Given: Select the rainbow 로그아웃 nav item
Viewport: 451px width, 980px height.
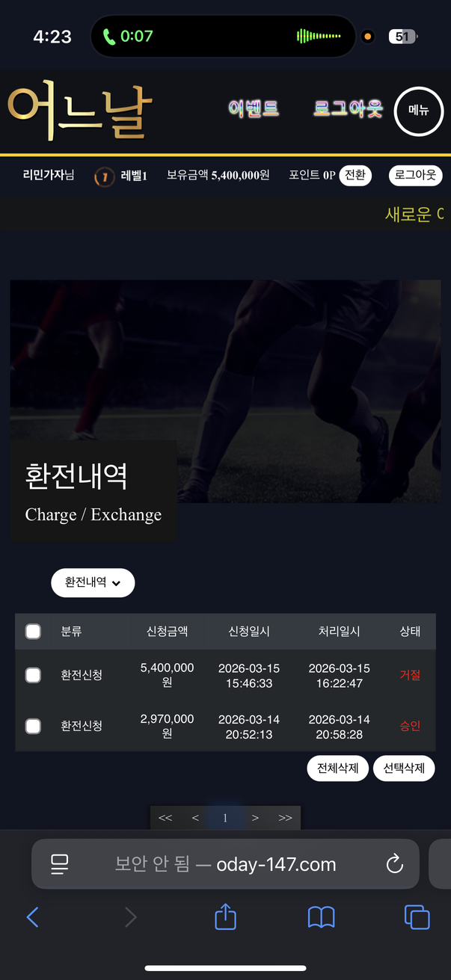Looking at the screenshot, I should [348, 109].
